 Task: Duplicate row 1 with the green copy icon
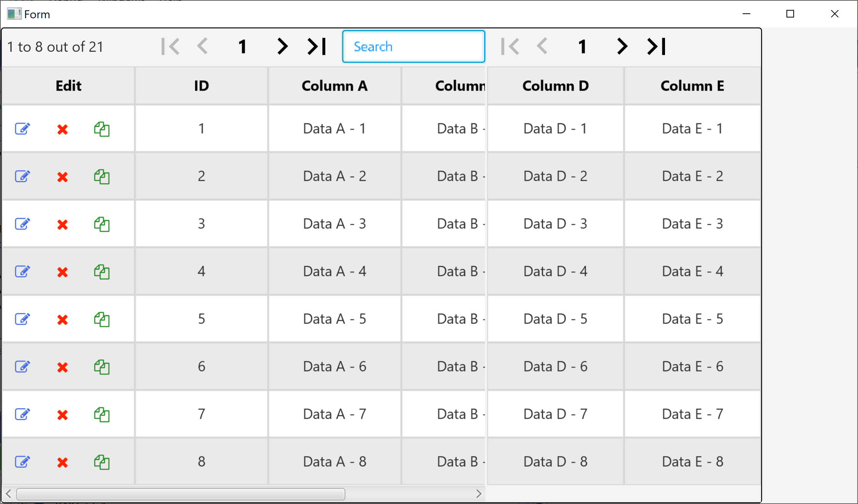pyautogui.click(x=102, y=129)
